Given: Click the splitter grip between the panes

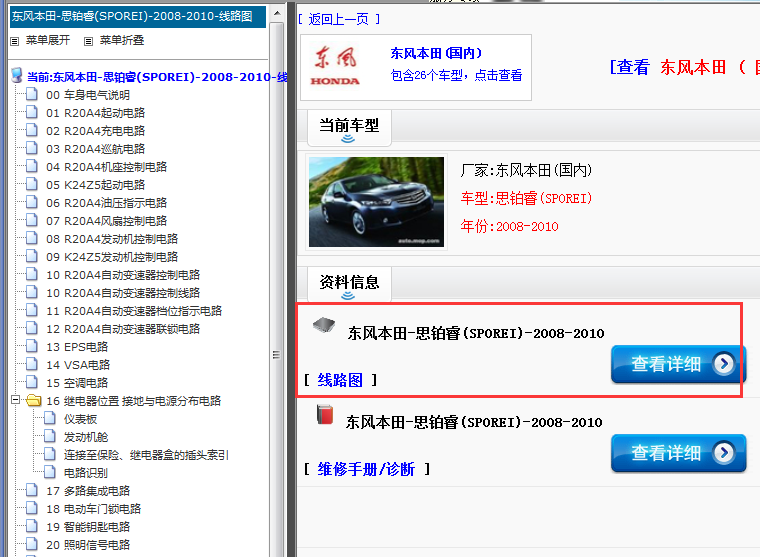Looking at the screenshot, I should [276, 355].
